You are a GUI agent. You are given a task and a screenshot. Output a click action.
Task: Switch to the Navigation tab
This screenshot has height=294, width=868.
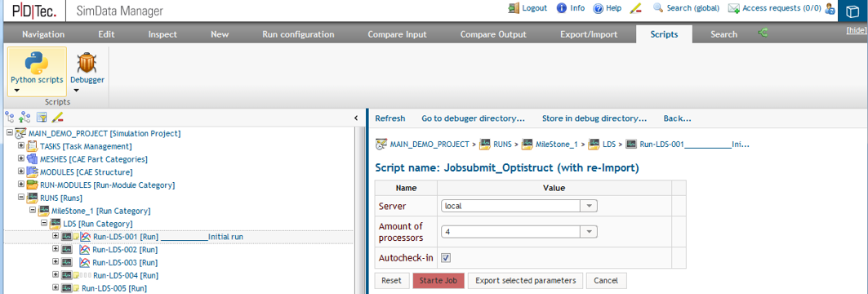(x=43, y=34)
